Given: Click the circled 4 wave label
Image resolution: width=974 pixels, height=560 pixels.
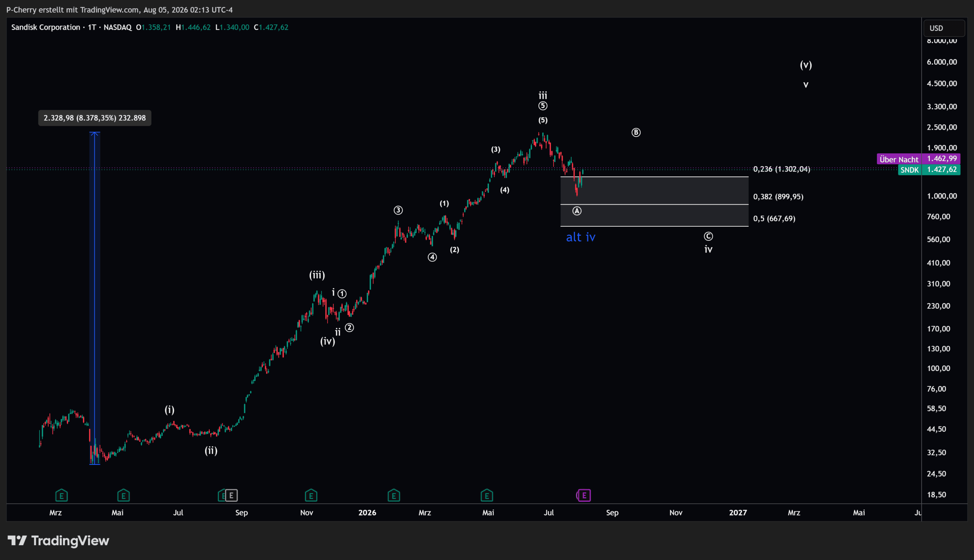Looking at the screenshot, I should pyautogui.click(x=432, y=257).
